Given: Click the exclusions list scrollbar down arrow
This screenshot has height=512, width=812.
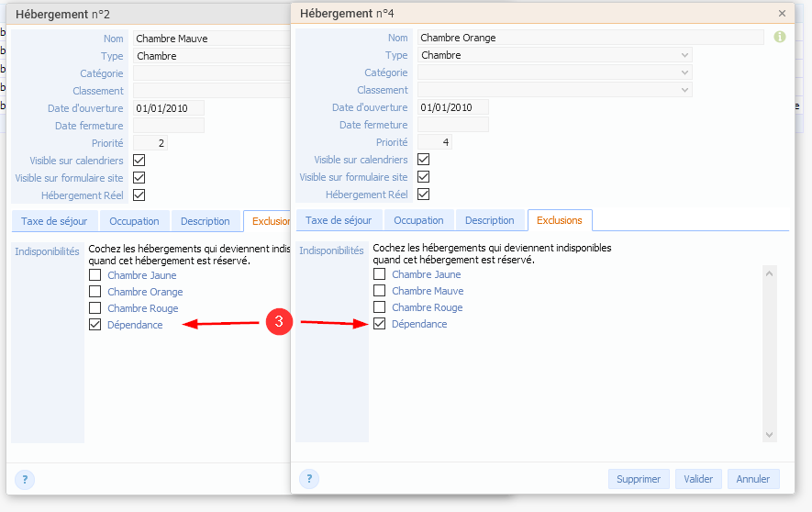Looking at the screenshot, I should coord(770,435).
